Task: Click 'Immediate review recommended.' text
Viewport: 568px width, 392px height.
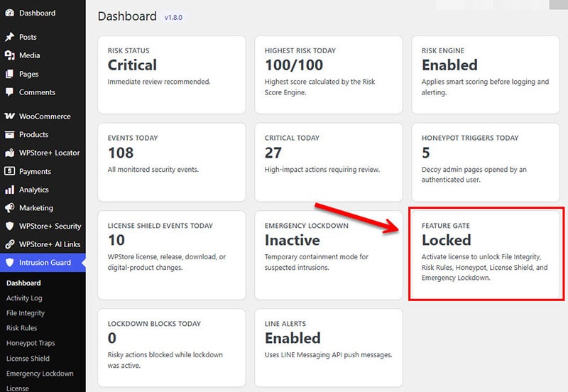Action: point(159,82)
